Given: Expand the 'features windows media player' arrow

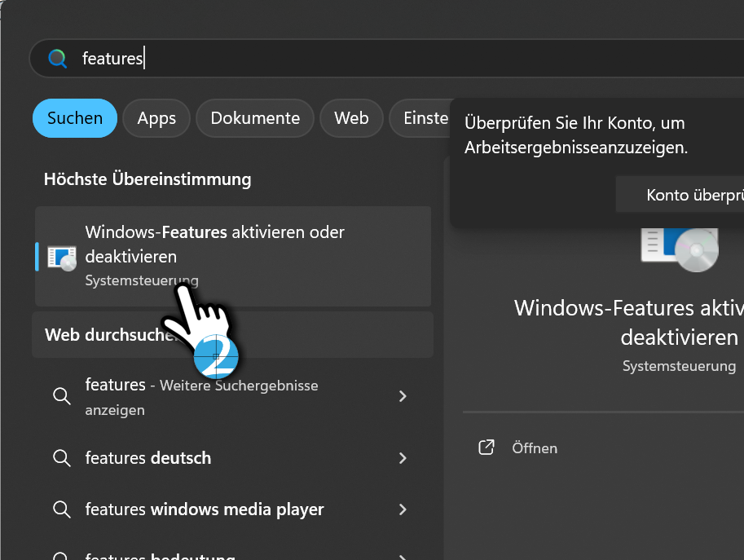Looking at the screenshot, I should coord(403,509).
